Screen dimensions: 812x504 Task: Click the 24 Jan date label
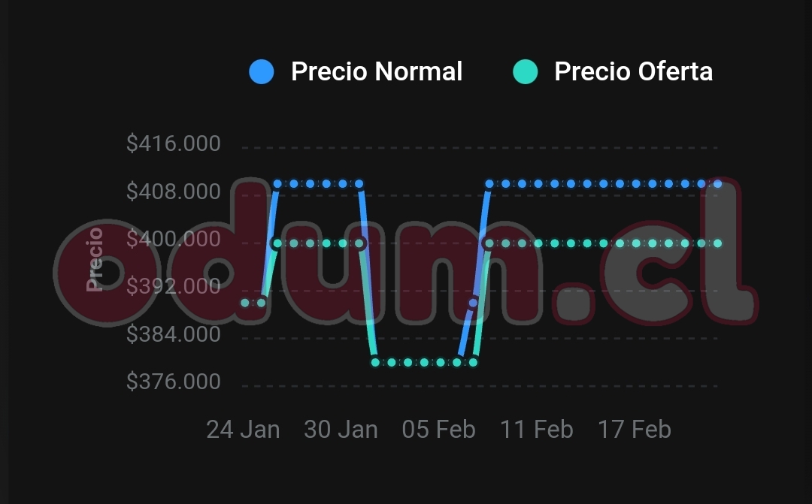click(x=243, y=430)
